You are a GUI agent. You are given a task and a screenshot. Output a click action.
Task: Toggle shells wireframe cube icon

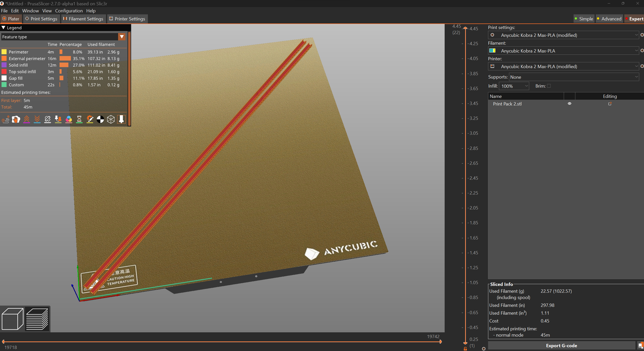pyautogui.click(x=111, y=119)
